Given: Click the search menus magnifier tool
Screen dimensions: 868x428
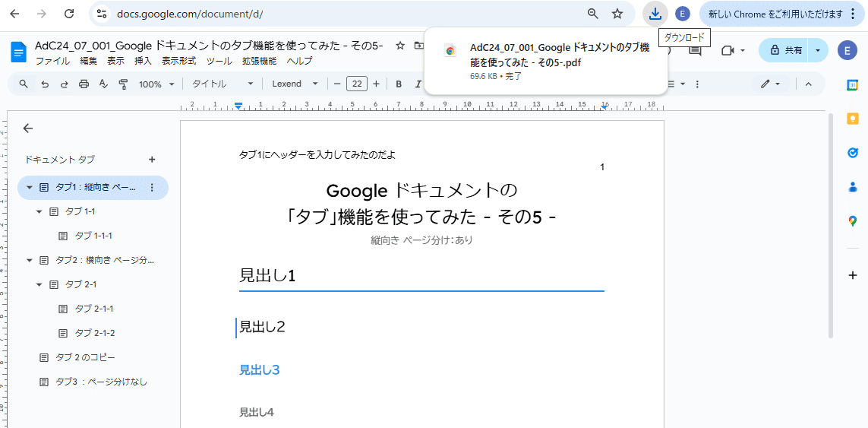Looking at the screenshot, I should click(x=24, y=84).
